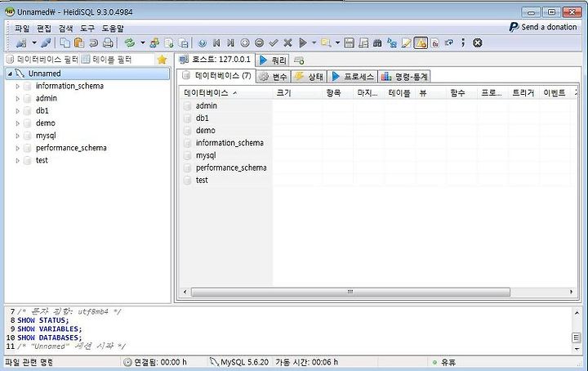Image resolution: width=588 pixels, height=371 pixels.
Task: Click the print icon
Action: pyautogui.click(x=108, y=42)
